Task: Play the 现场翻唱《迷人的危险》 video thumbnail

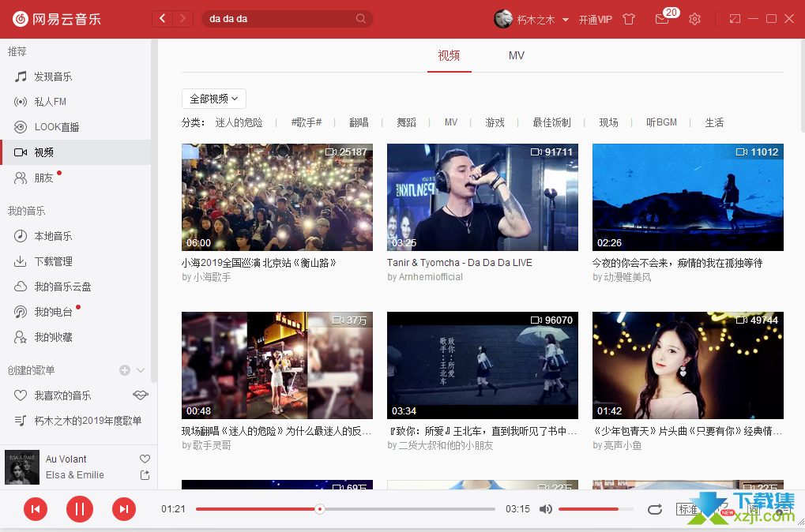Action: pyautogui.click(x=277, y=365)
